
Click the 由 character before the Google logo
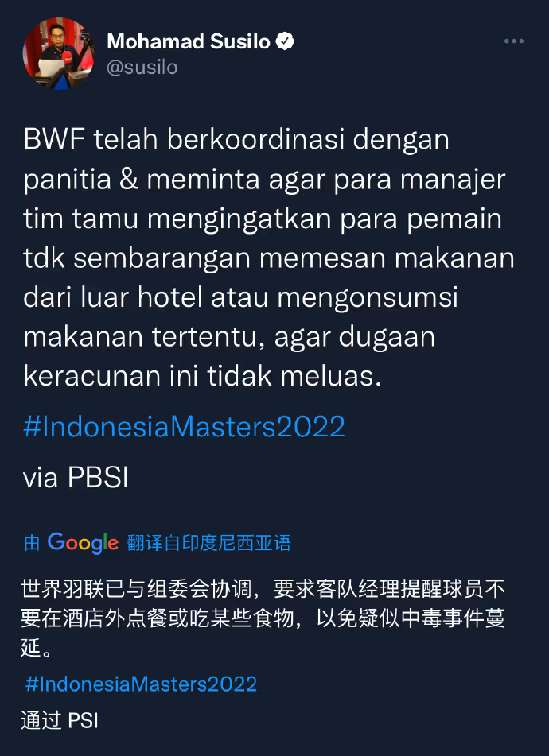[32, 543]
